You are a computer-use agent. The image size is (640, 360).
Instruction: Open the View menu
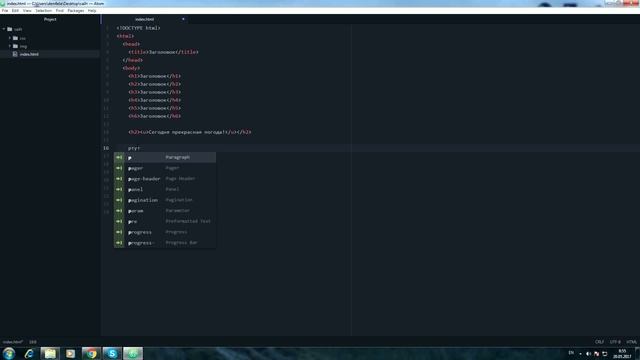tap(27, 11)
